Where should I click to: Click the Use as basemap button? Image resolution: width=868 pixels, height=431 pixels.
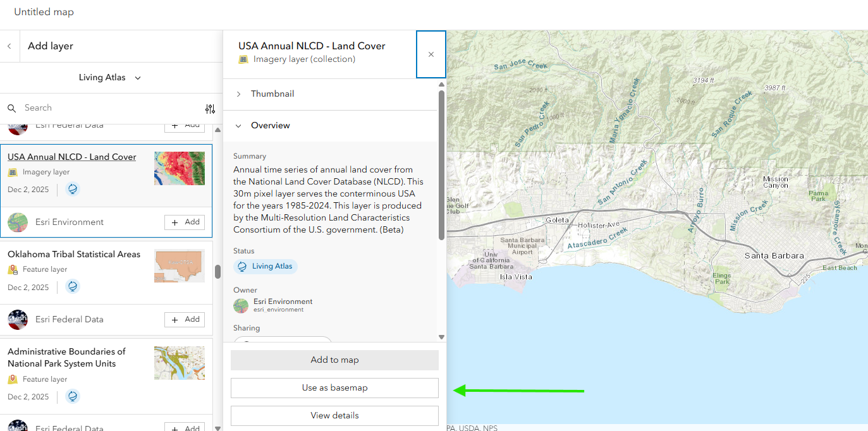coord(334,388)
